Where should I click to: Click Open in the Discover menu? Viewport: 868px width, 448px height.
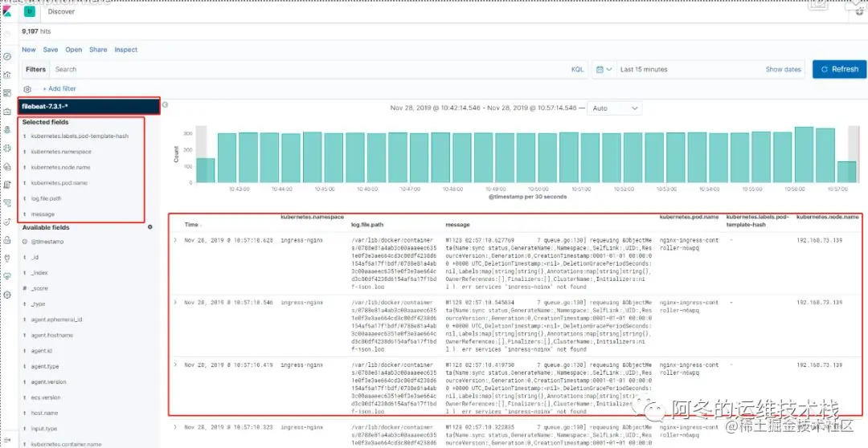coord(74,50)
